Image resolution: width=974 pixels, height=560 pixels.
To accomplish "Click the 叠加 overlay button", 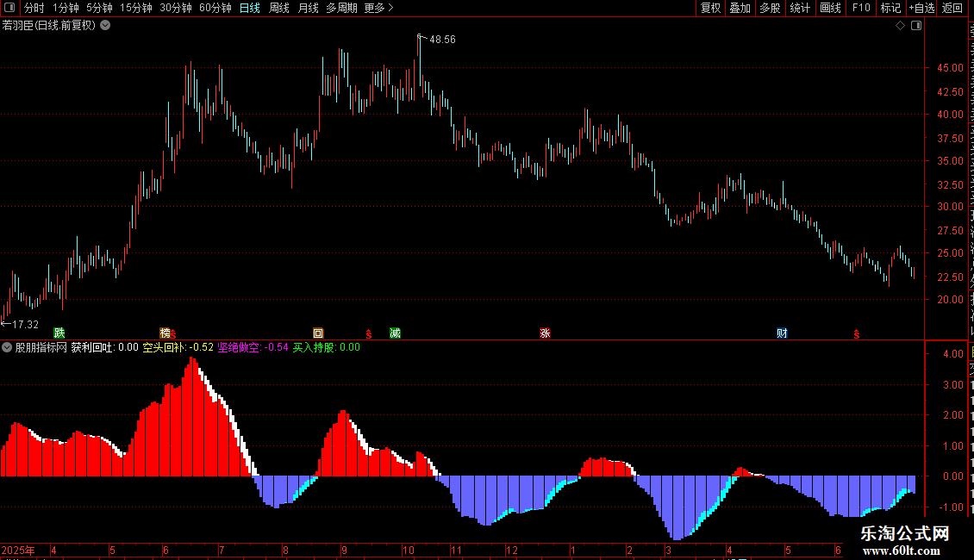I will 740,8.
